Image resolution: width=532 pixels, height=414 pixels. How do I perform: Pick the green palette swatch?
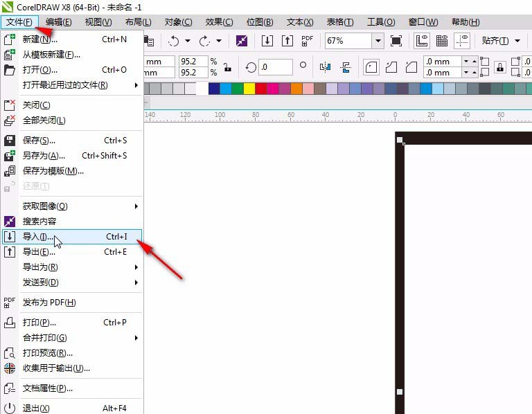[238, 89]
